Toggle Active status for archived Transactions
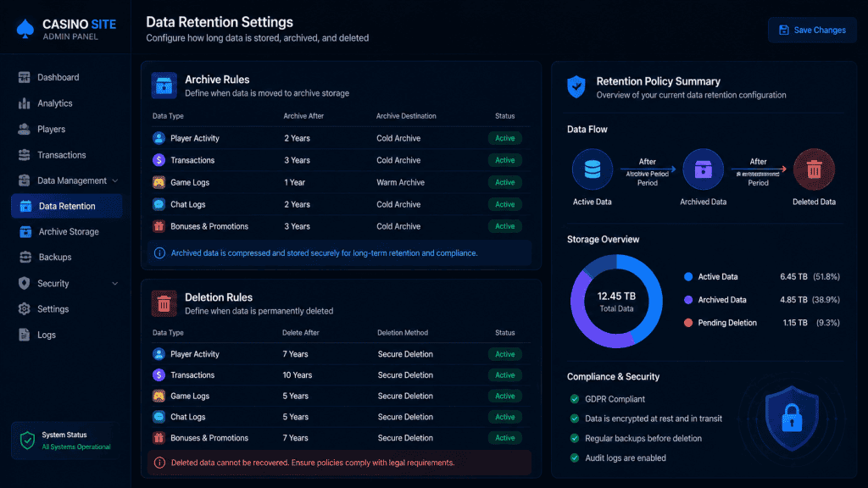 pos(505,160)
